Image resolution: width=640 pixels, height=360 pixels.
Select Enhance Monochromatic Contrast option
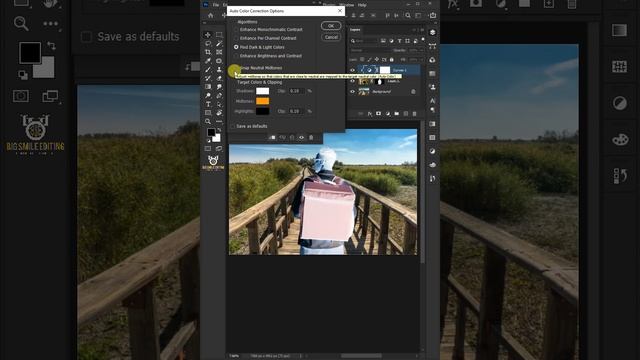(x=269, y=29)
